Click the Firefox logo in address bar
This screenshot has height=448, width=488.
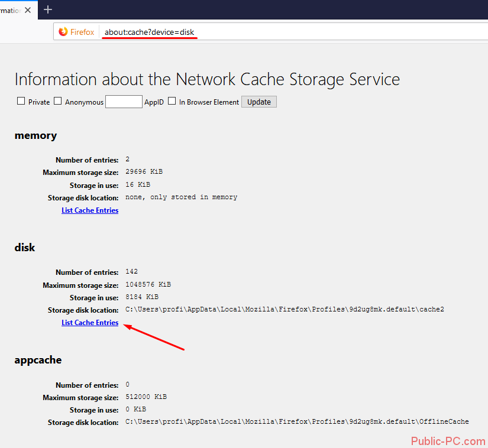[63, 32]
